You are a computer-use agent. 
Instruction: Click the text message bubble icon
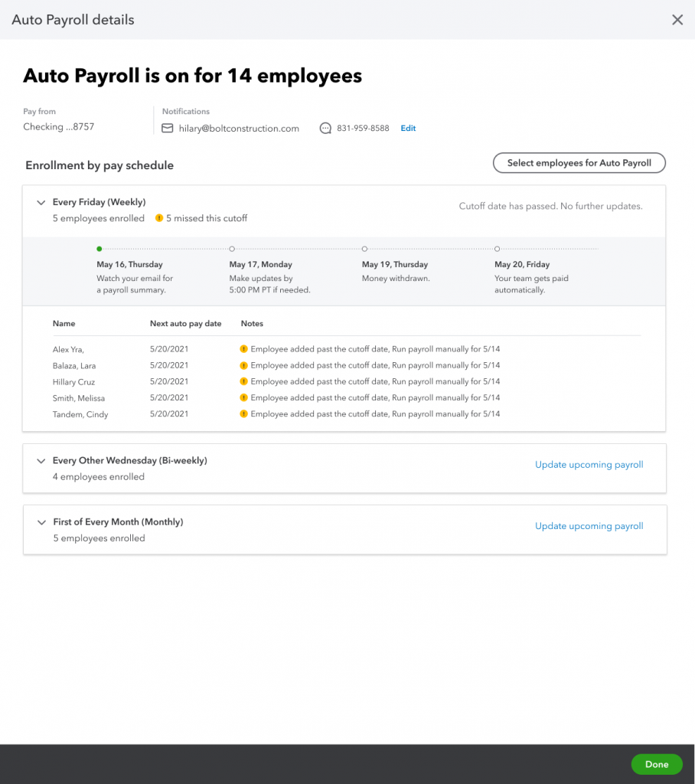click(325, 129)
